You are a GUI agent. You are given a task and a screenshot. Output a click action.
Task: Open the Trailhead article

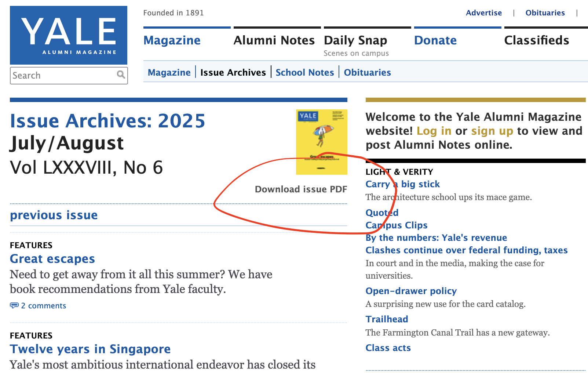(x=387, y=319)
